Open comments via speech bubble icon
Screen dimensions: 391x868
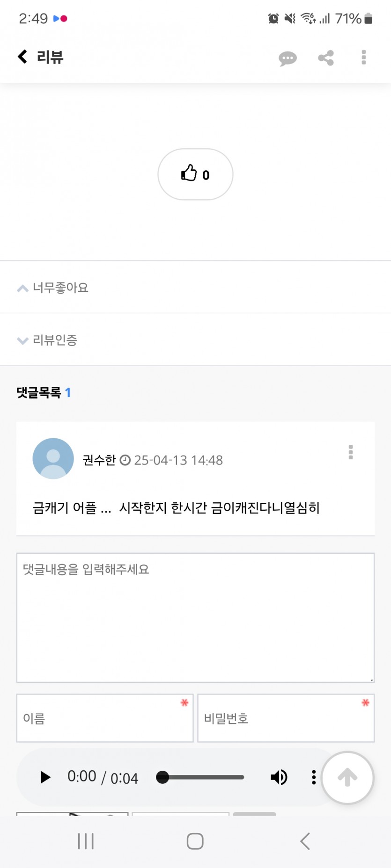[288, 58]
